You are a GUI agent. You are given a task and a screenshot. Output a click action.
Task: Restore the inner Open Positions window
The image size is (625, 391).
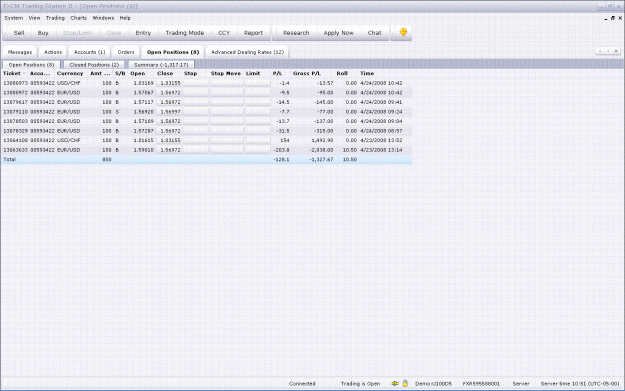[613, 18]
